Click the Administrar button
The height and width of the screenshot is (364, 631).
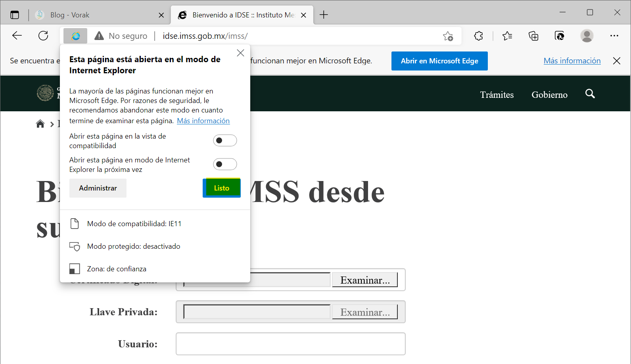[98, 188]
